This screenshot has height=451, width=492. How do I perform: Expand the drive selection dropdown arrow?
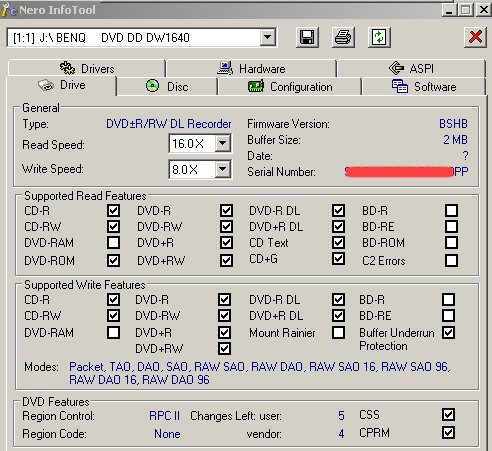[268, 37]
